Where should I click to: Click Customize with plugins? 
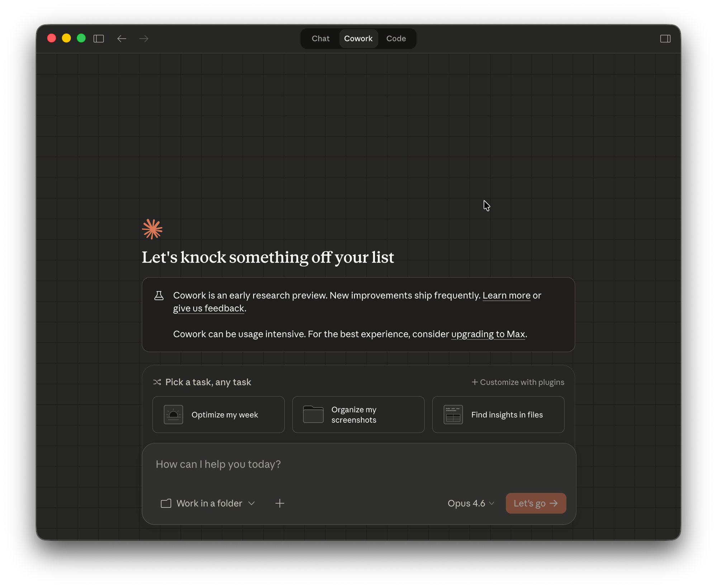517,382
